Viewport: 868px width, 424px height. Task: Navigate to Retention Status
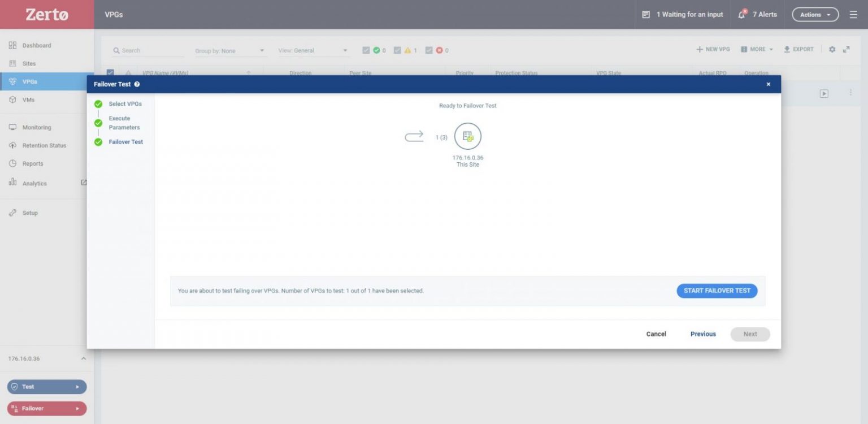coord(44,145)
